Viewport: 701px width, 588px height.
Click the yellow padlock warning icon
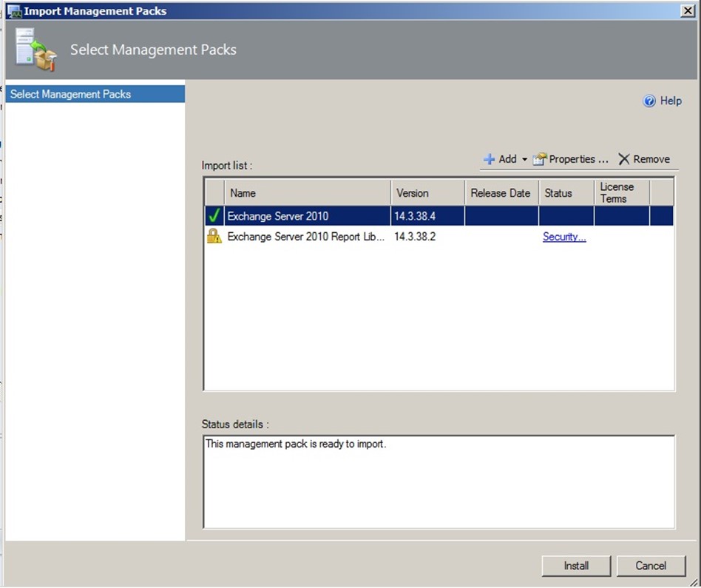click(x=214, y=236)
